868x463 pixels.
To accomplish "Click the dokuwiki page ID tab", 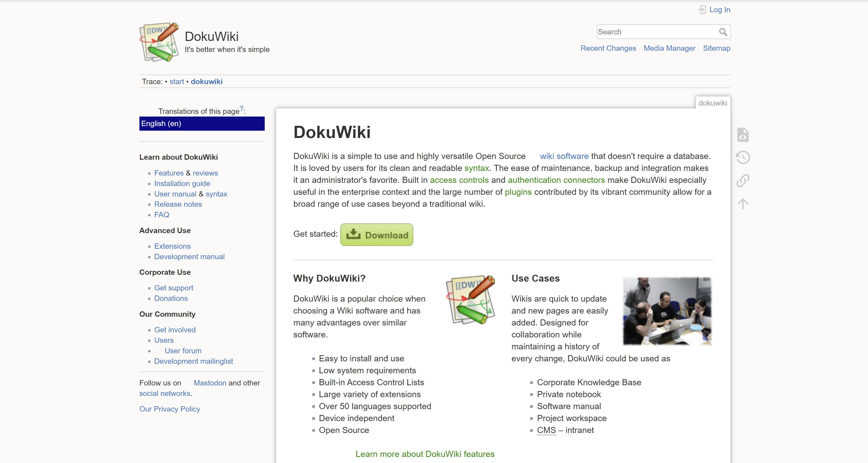I will (713, 103).
